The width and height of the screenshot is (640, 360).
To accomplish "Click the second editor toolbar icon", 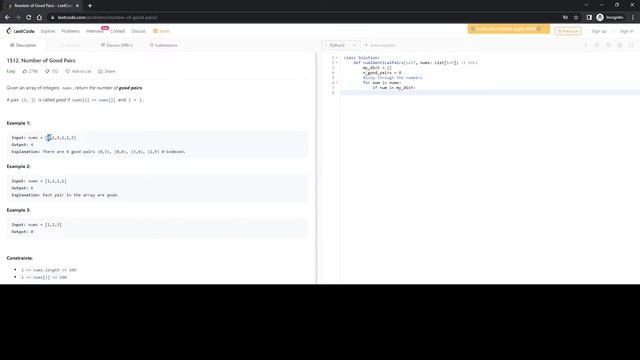I will (597, 45).
